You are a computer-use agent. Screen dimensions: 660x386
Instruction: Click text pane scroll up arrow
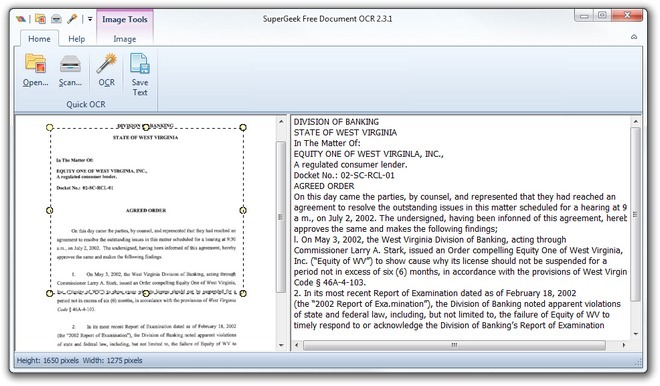pos(636,121)
